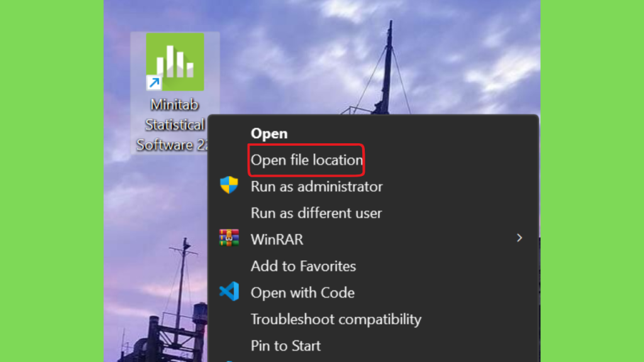This screenshot has width=644, height=362.
Task: Click the WinRAR books icon in menu
Action: [x=229, y=238]
